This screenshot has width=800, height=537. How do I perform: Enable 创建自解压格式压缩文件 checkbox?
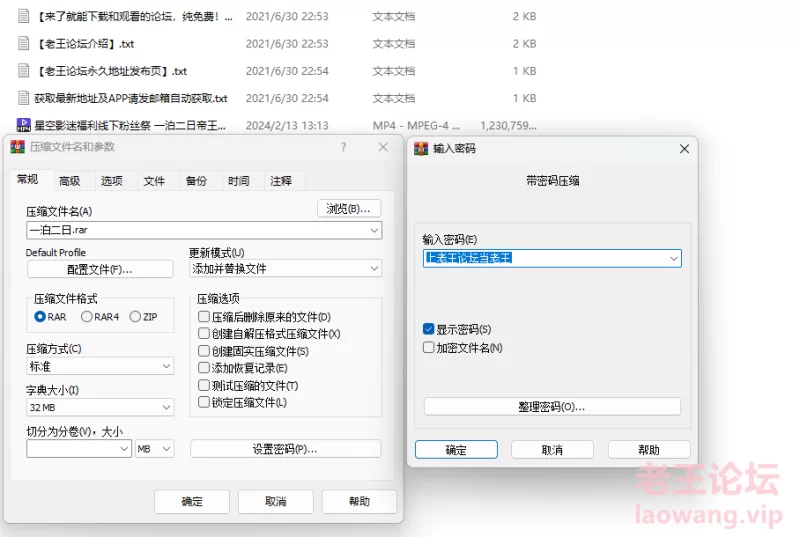point(204,334)
